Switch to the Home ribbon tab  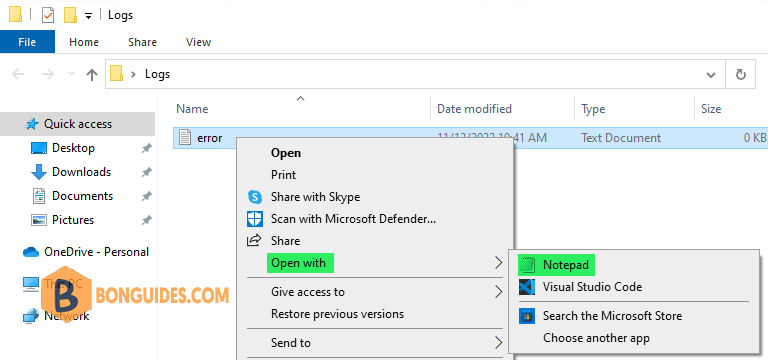(x=84, y=42)
